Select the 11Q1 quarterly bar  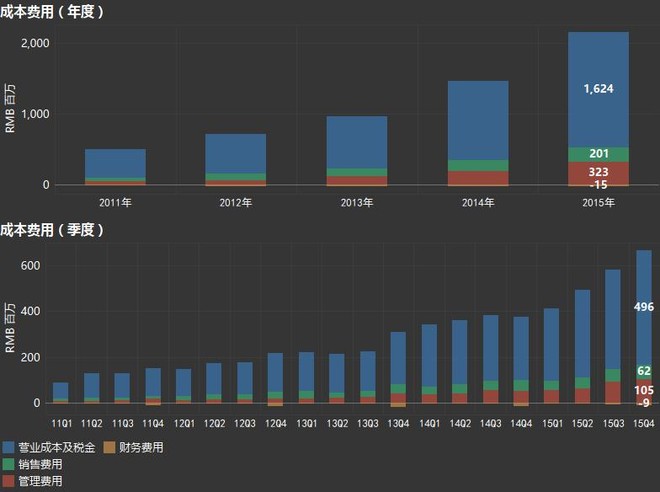[x=61, y=393]
